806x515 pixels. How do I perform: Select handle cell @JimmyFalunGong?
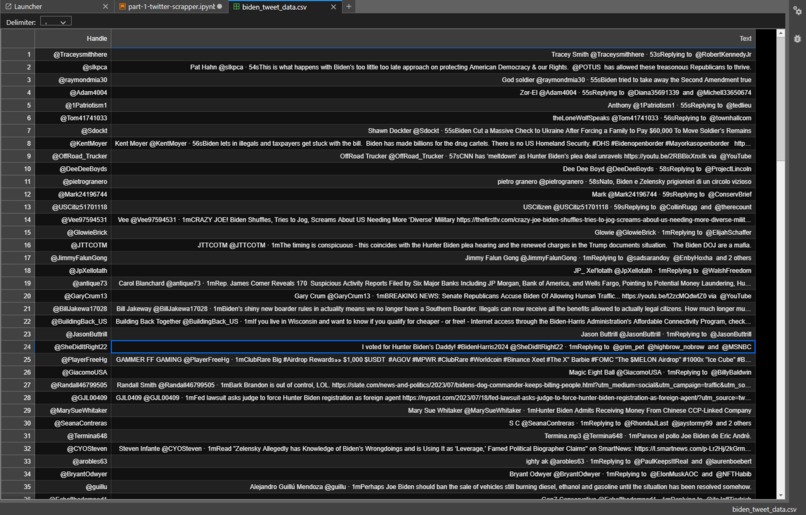73,258
